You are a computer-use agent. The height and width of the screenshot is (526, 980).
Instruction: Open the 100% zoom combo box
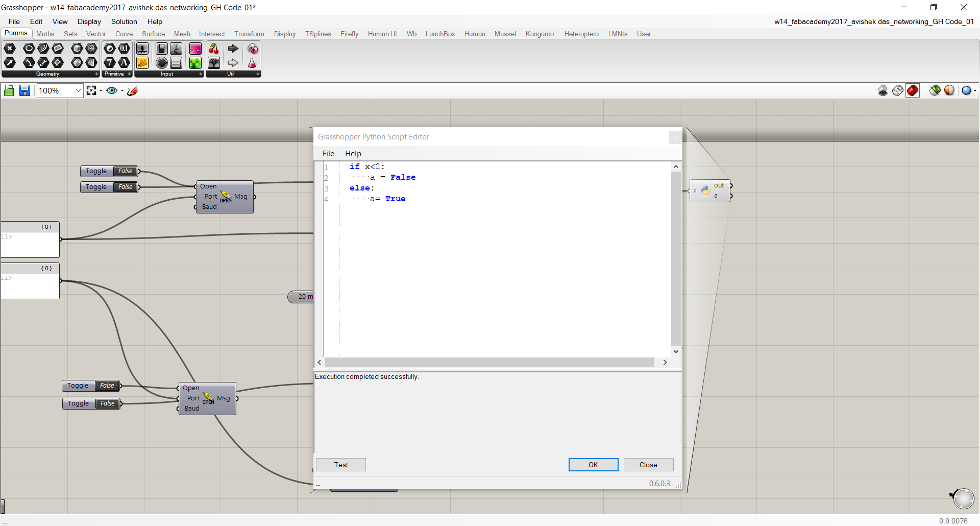click(x=60, y=91)
